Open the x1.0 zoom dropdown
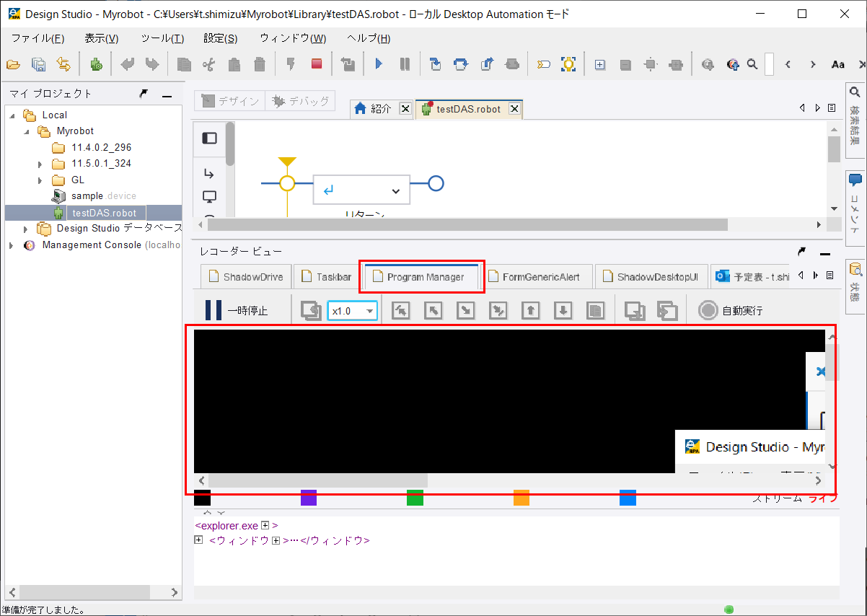Screen dimensions: 867x616 click(353, 311)
